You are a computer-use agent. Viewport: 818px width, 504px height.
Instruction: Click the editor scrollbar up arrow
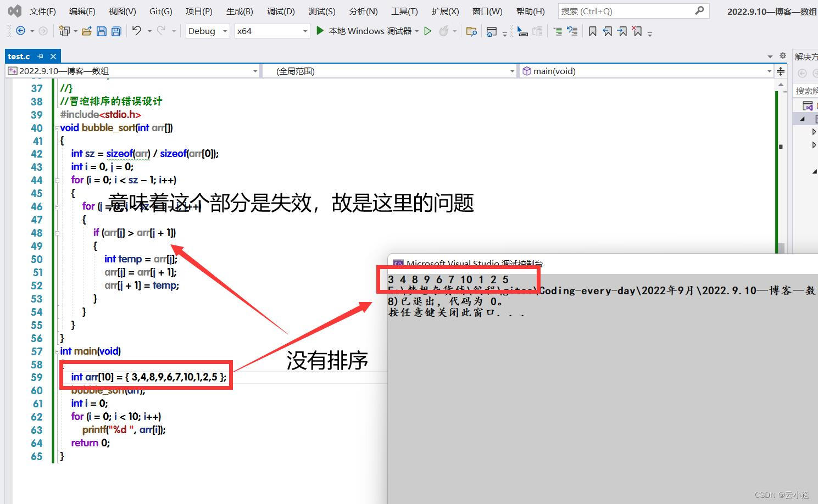tap(780, 85)
